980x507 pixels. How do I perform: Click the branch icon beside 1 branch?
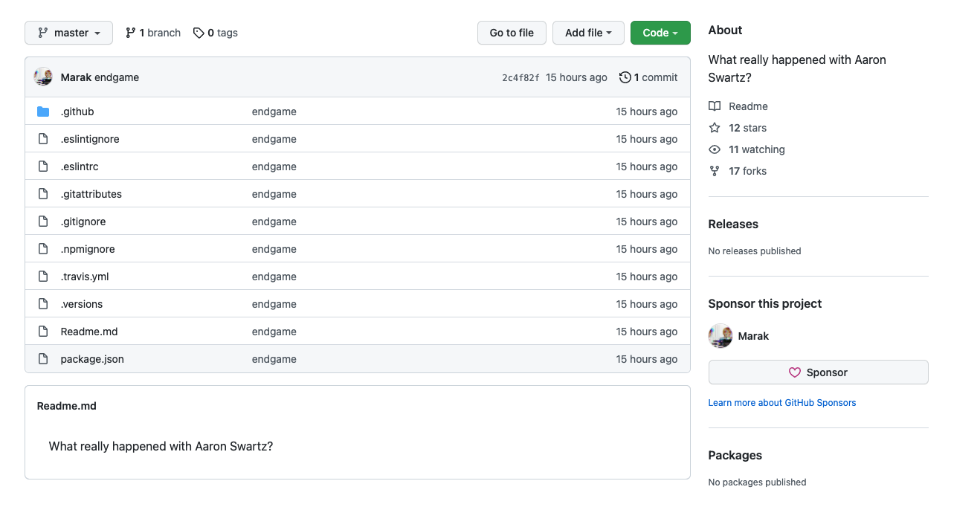pos(131,33)
